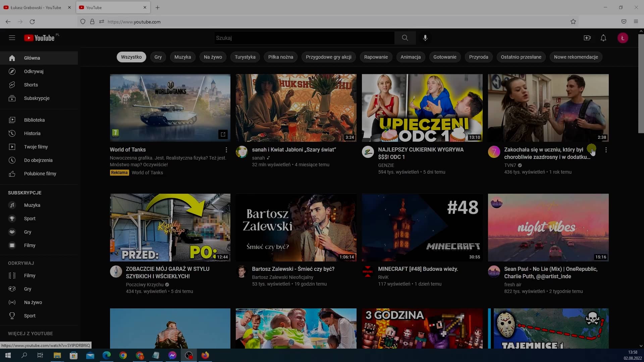Image resolution: width=644 pixels, height=362 pixels.
Task: Select the Muzyka filter chip
Action: tap(182, 57)
